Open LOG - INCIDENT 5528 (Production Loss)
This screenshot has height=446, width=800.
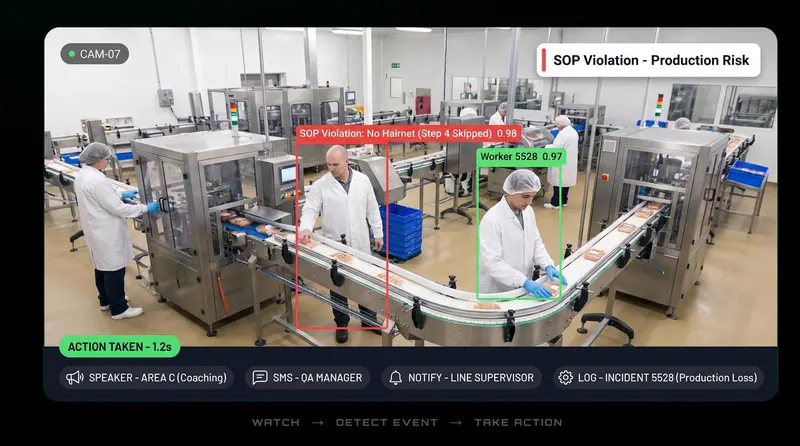click(659, 378)
